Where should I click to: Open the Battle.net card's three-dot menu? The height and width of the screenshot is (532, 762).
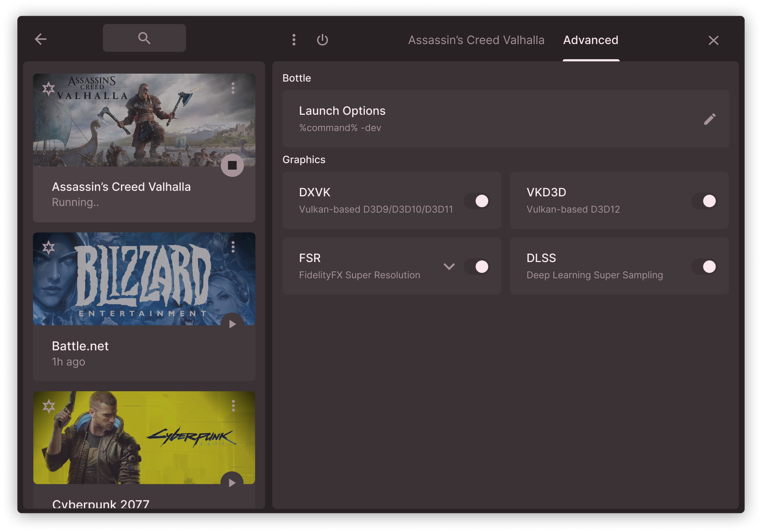pos(233,247)
